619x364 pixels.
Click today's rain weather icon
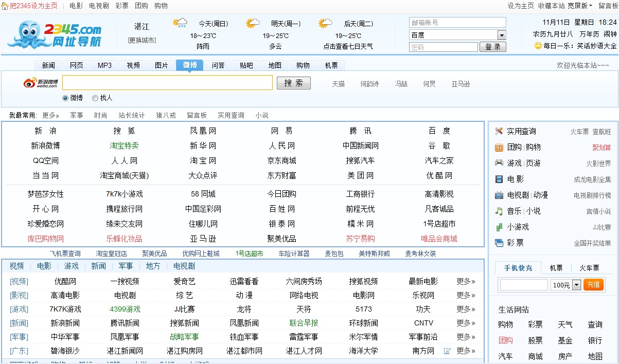(x=180, y=23)
